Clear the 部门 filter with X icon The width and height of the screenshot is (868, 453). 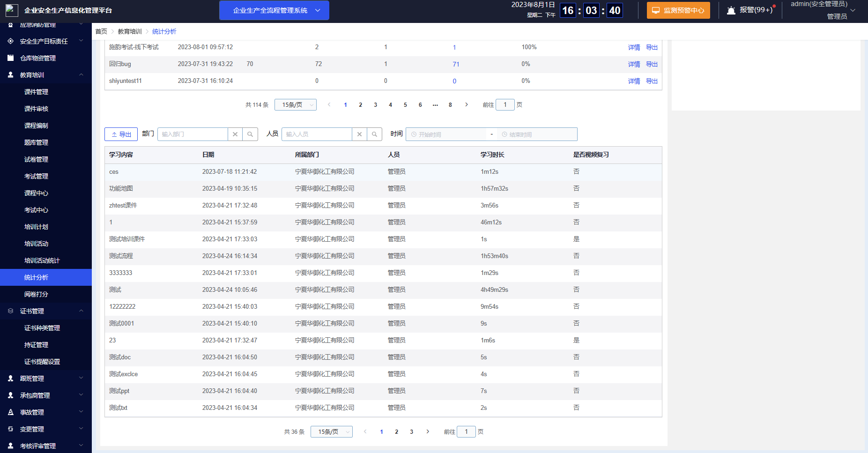coord(235,134)
